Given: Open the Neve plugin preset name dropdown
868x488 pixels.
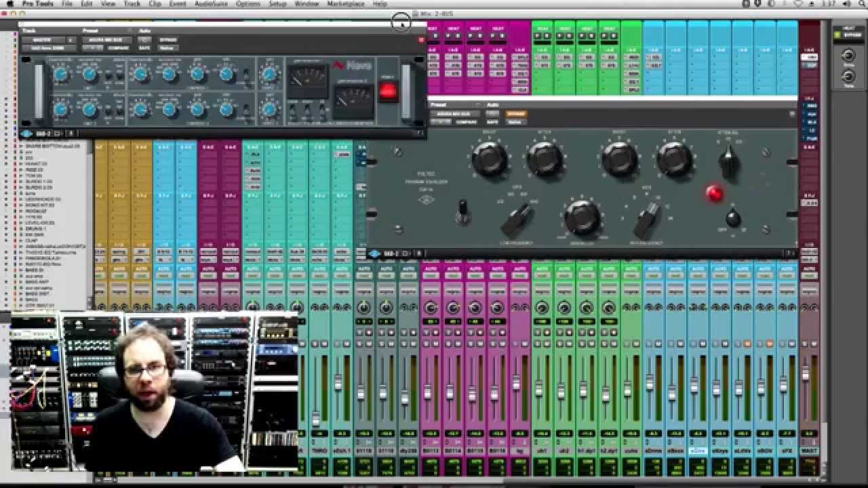Looking at the screenshot, I should coord(105,40).
